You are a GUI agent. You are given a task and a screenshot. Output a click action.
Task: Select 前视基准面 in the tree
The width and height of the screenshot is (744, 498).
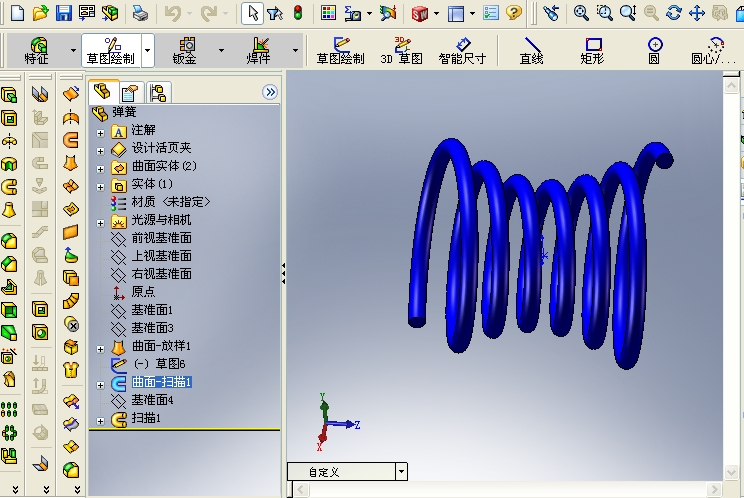[x=161, y=238]
